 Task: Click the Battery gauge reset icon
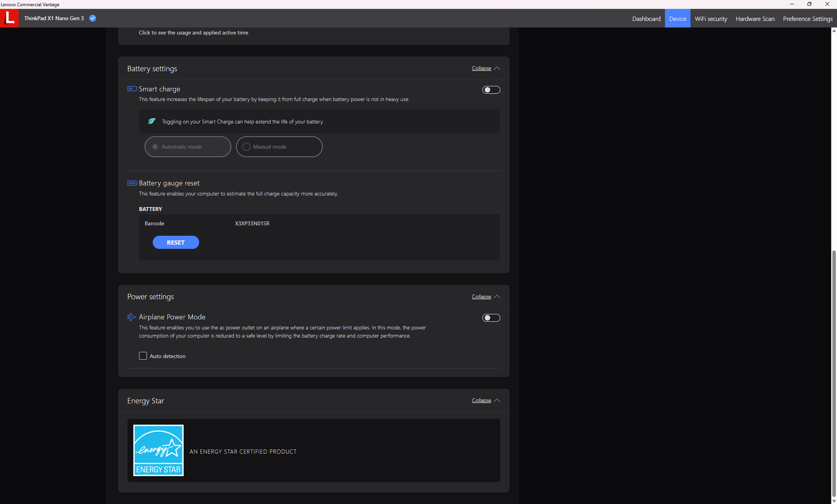coord(132,183)
